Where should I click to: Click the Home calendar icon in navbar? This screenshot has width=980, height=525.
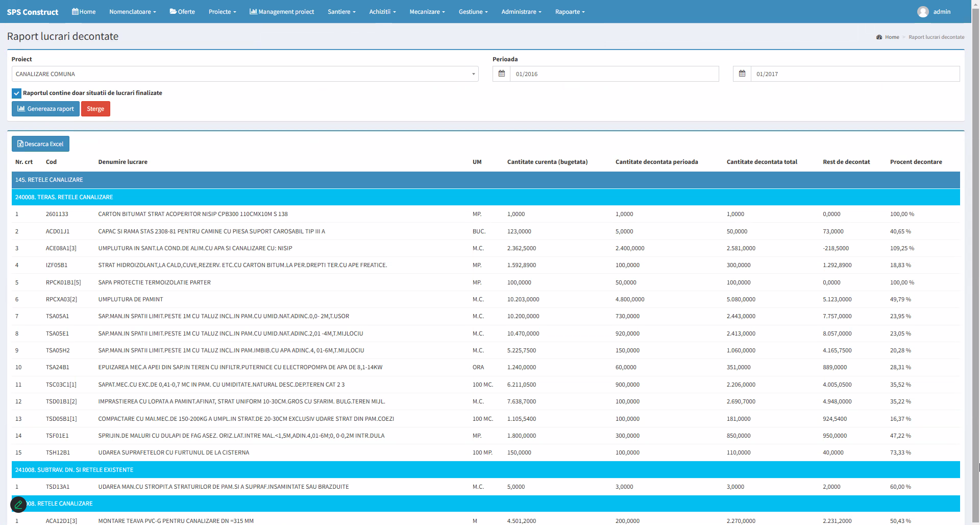click(75, 11)
